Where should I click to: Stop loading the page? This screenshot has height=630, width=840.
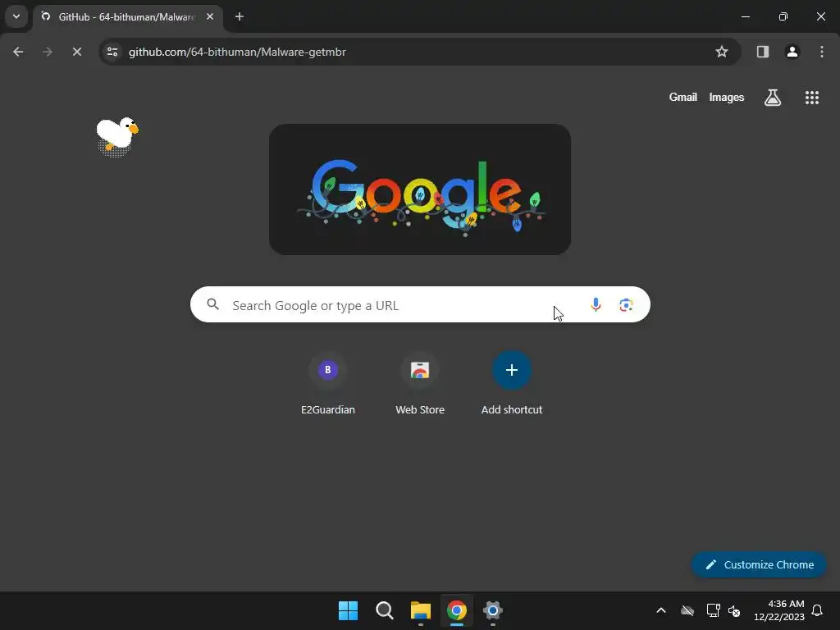tap(77, 52)
